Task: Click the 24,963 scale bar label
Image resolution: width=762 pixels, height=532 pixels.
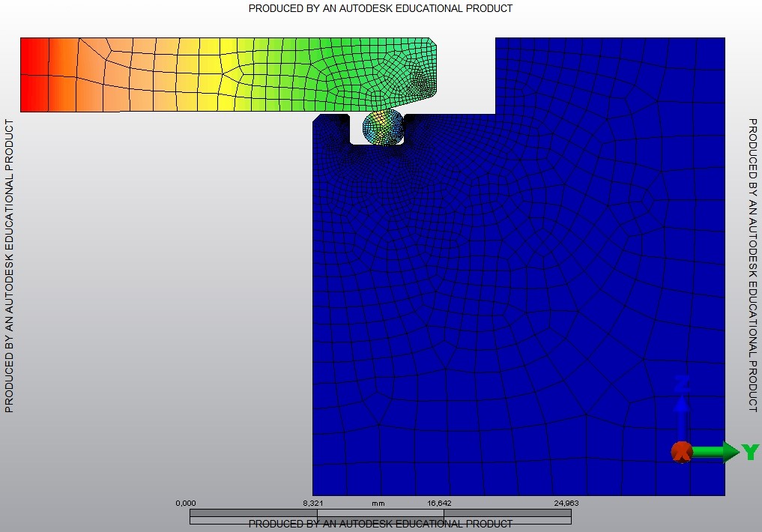Action: (566, 503)
